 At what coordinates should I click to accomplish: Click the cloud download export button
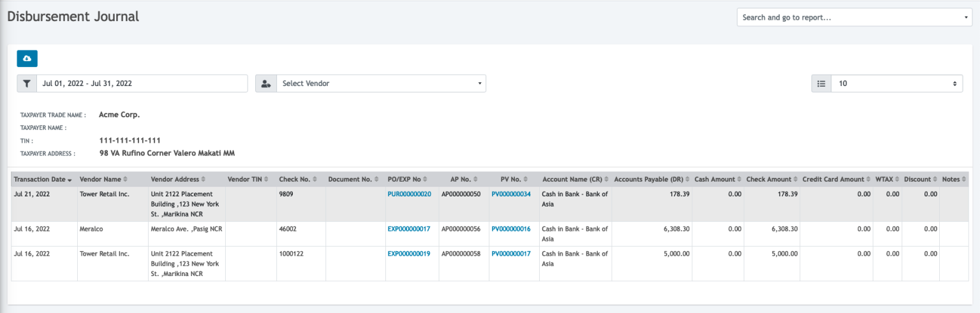pos(27,59)
